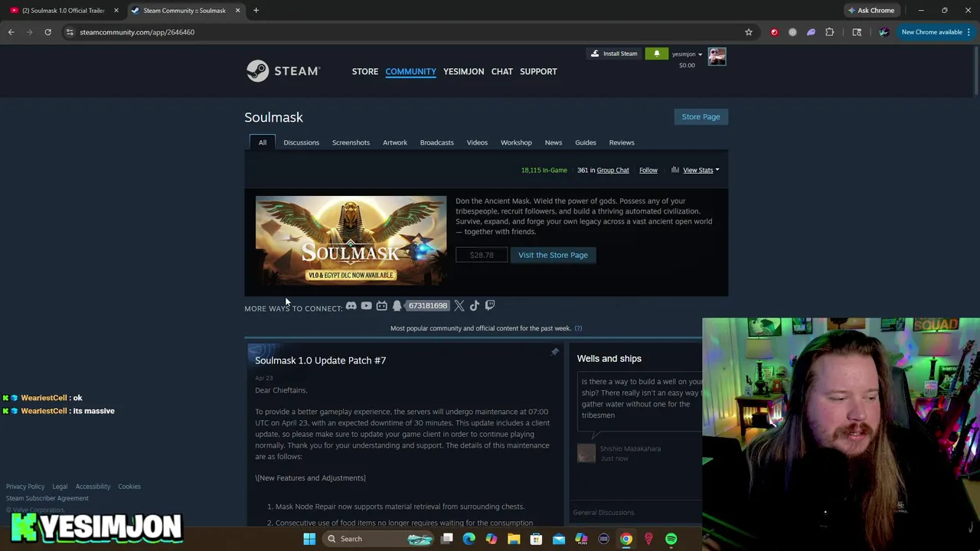Screen dimensions: 980x551
Task: Open the STORE menu
Action: click(x=365, y=71)
